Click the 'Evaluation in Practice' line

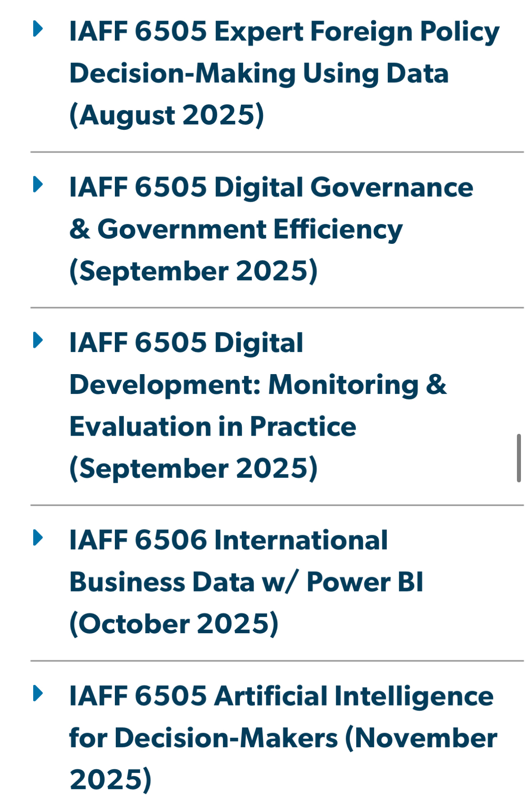coord(213,427)
